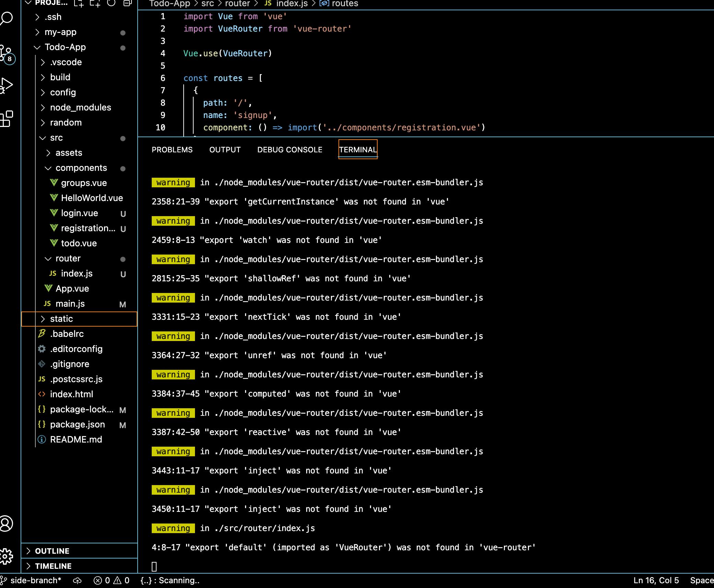
Task: Expand the node_modules folder
Action: point(79,107)
